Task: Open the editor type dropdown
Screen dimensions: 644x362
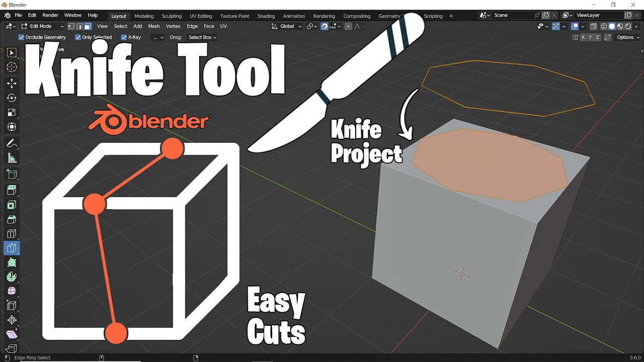Action: point(11,26)
